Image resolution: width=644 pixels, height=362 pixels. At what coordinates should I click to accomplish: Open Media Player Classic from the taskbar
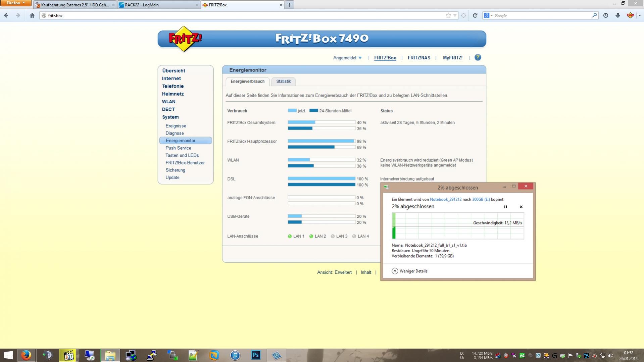click(68, 355)
